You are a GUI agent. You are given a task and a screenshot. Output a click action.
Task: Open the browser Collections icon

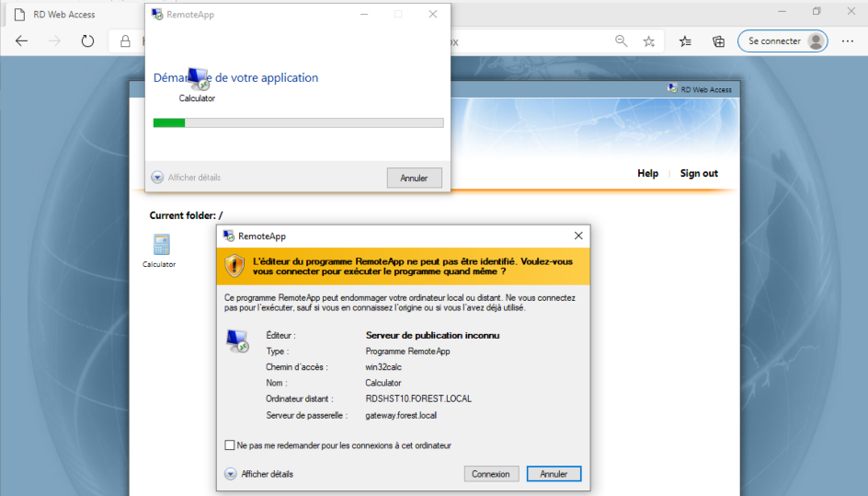pyautogui.click(x=718, y=41)
